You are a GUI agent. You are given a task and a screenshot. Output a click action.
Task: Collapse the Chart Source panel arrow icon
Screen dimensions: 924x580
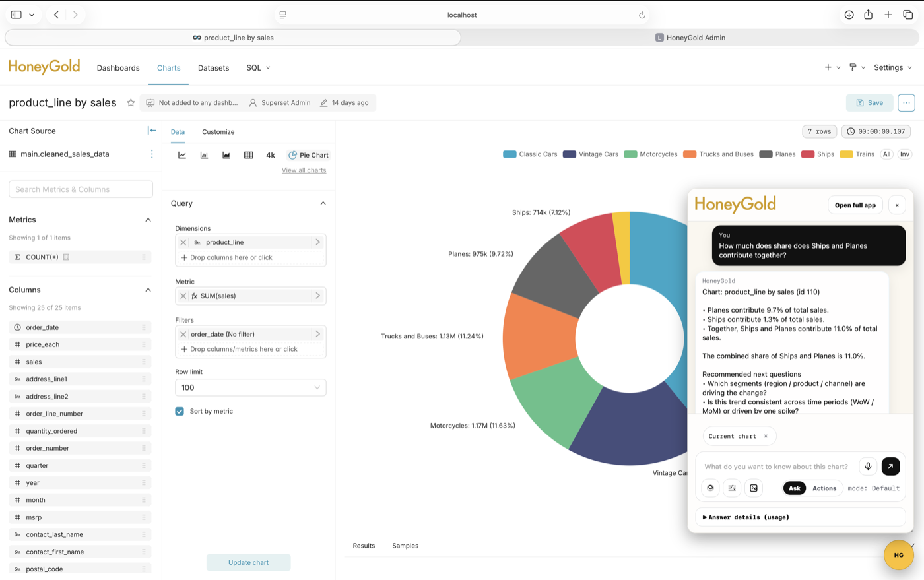152,131
